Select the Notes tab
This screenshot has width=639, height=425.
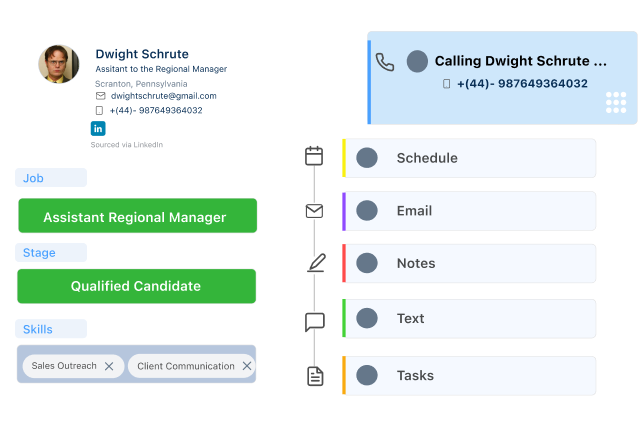(x=469, y=263)
